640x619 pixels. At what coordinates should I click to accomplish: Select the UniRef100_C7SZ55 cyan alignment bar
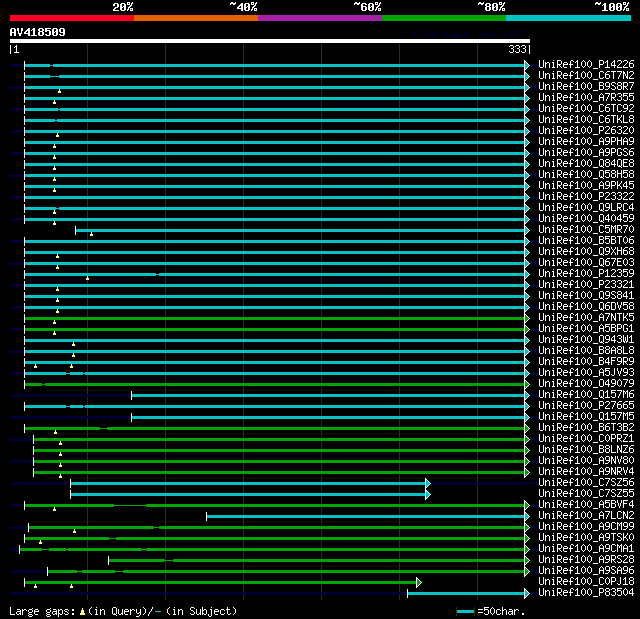[248, 493]
